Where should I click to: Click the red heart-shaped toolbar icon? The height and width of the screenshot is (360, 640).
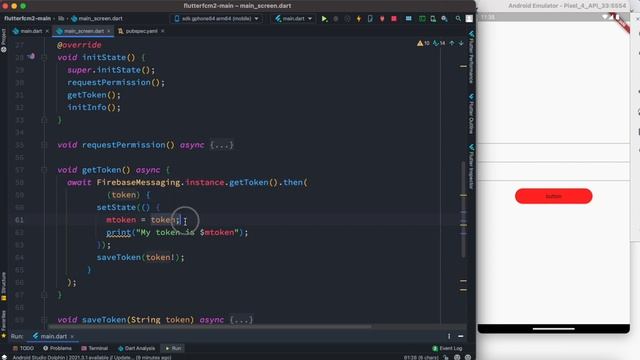point(382,19)
